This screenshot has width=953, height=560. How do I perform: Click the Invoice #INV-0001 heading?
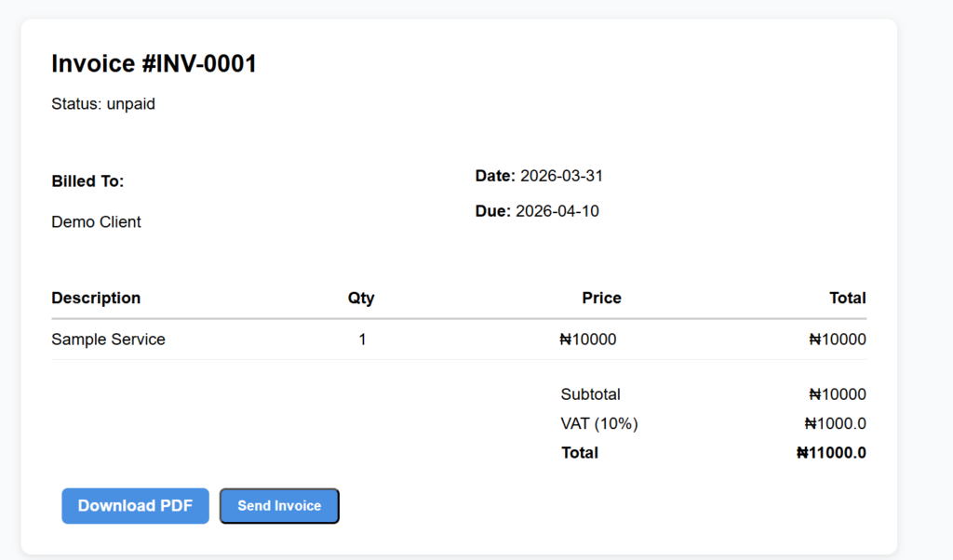[154, 64]
